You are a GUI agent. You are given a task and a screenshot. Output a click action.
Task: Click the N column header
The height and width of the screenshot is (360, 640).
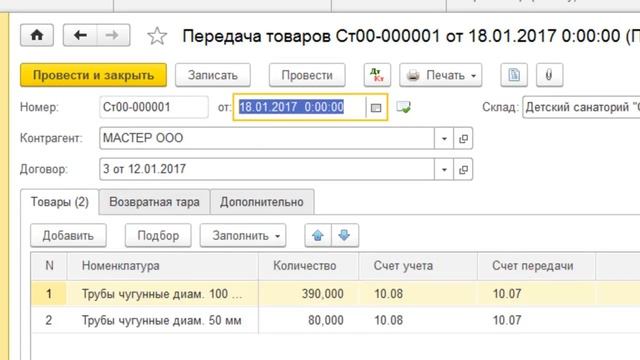pos(49,266)
